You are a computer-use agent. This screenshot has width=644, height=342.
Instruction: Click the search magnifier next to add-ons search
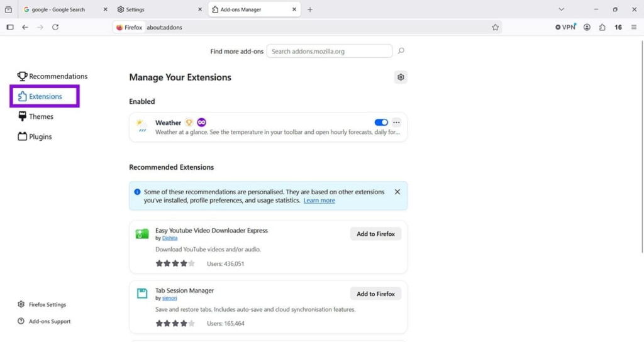[x=401, y=51]
